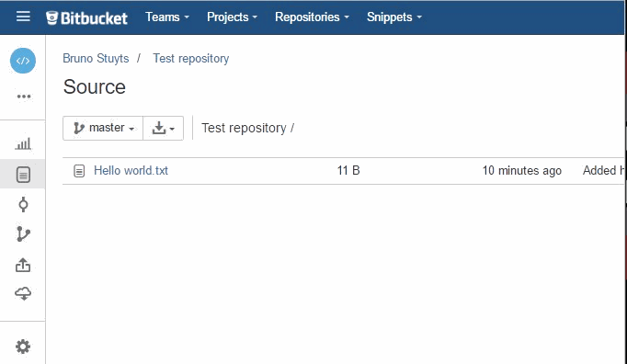The width and height of the screenshot is (627, 364).
Task: Open the Overview bar chart icon
Action: [x=23, y=143]
